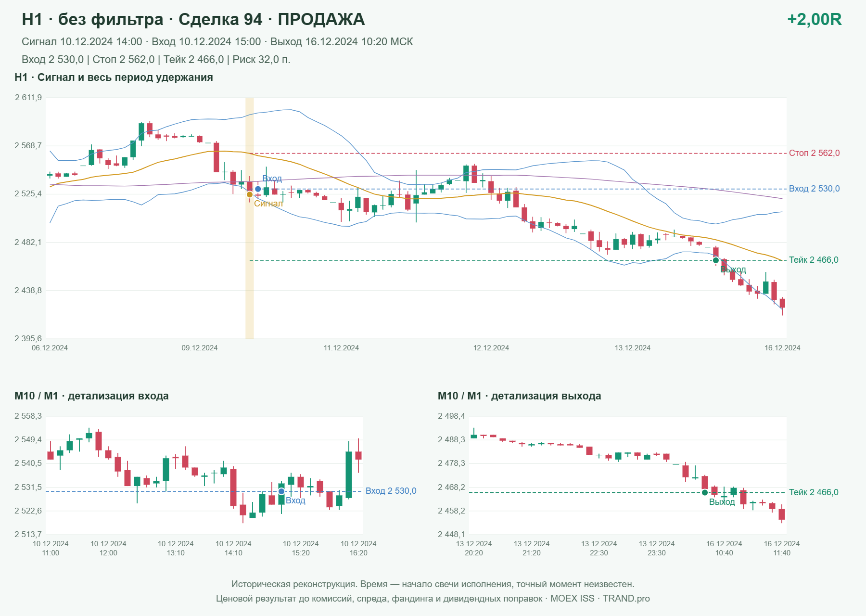866x616 pixels.
Task: Click the blue entry dot on the H1 chart
Action: (258, 189)
